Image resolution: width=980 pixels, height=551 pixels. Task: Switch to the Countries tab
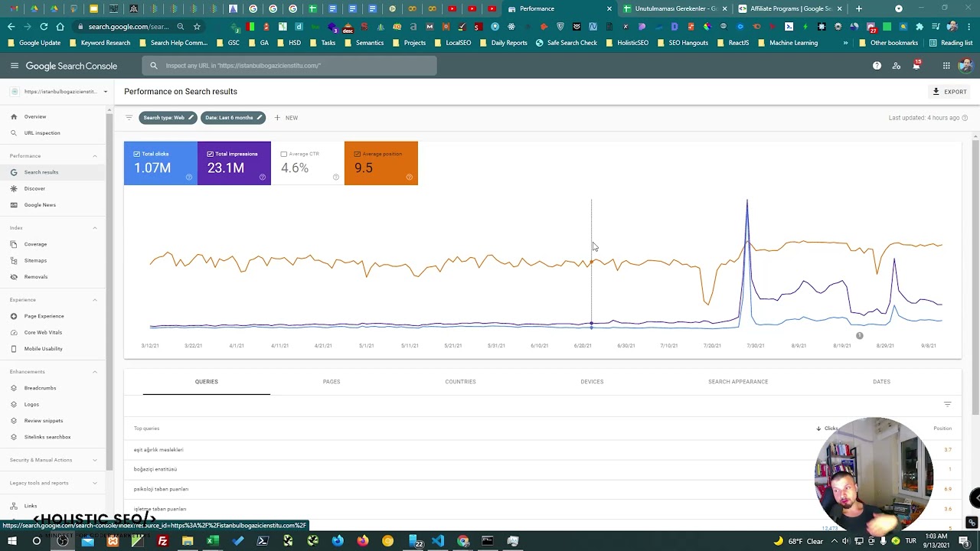point(460,382)
